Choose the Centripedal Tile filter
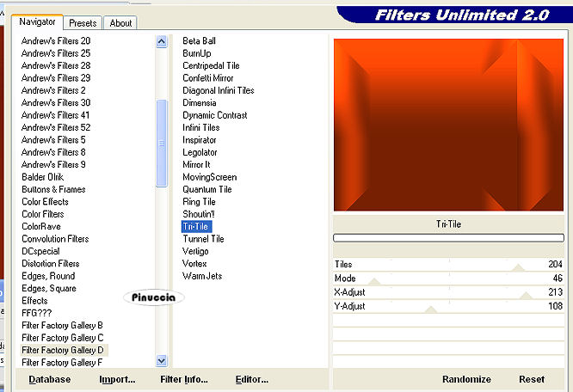The height and width of the screenshot is (392, 573). [x=211, y=65]
